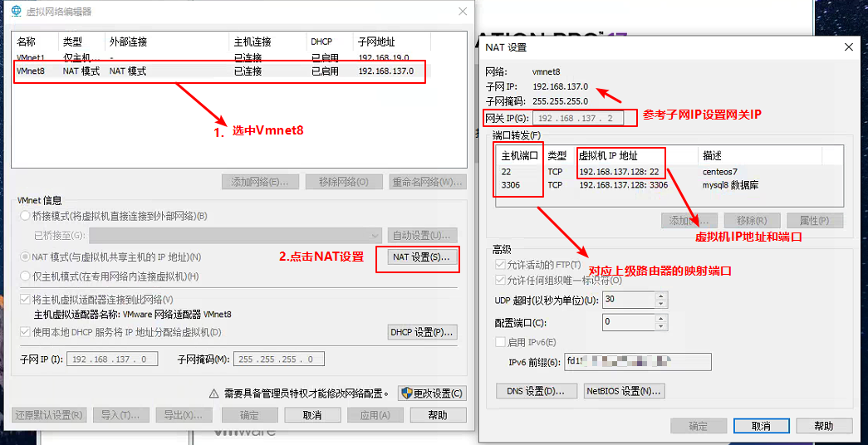Click 帮助 in the Virtual Network Editor
This screenshot has height=445, width=868.
(438, 415)
